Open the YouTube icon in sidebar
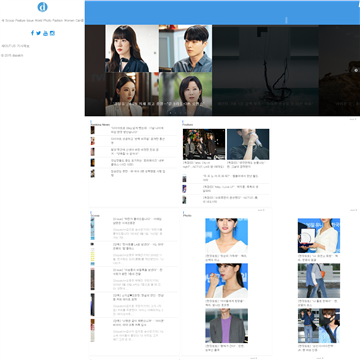 click(45, 33)
